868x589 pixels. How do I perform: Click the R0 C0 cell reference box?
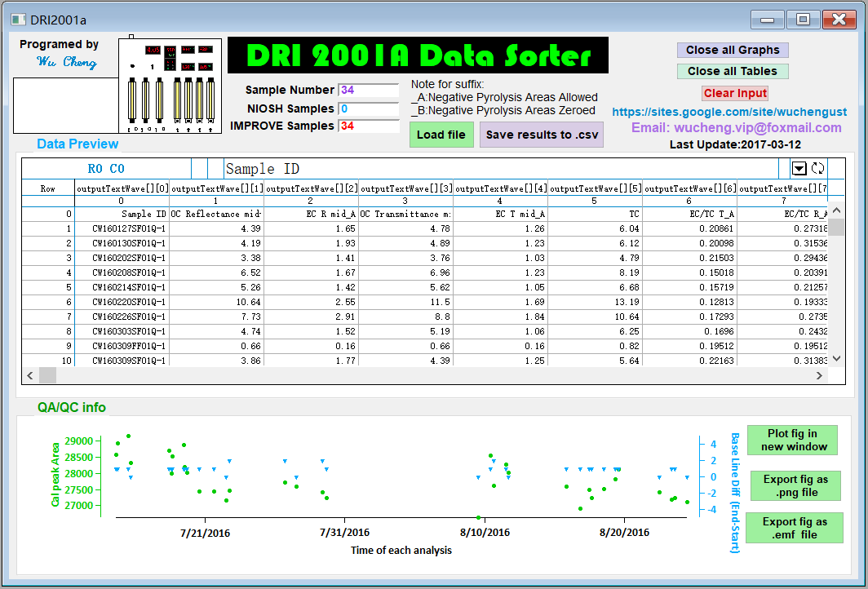[106, 168]
